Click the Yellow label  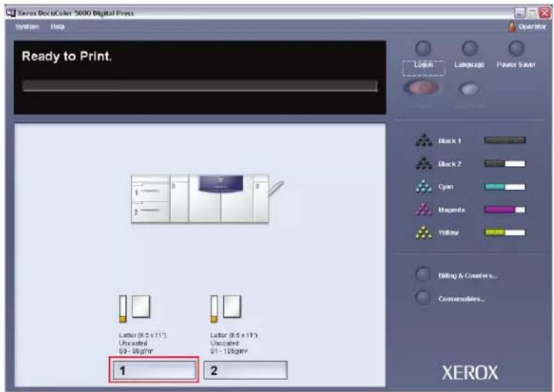point(448,233)
